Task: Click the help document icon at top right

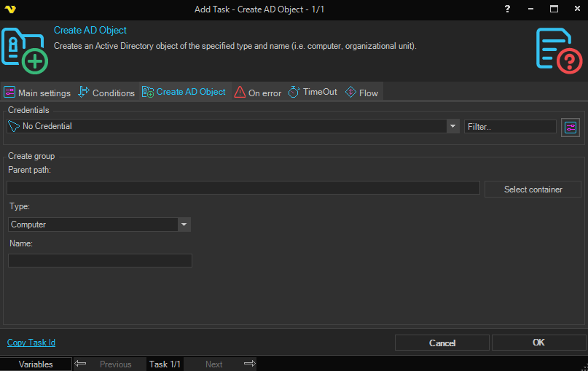Action: pyautogui.click(x=559, y=50)
